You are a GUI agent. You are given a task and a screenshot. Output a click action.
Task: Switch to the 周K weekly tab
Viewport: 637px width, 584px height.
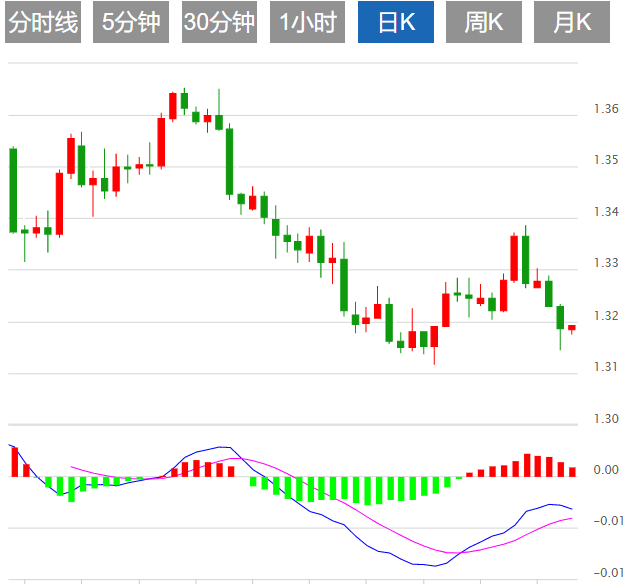pyautogui.click(x=484, y=22)
